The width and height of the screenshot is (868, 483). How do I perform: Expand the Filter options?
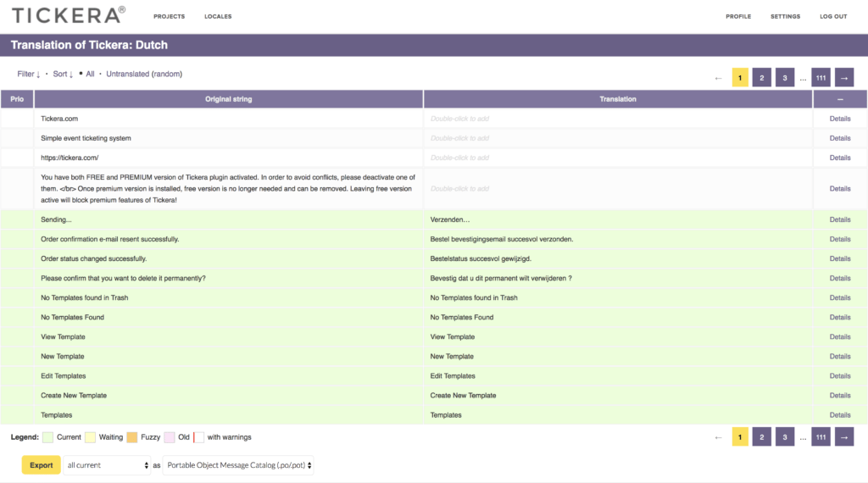[x=29, y=74]
